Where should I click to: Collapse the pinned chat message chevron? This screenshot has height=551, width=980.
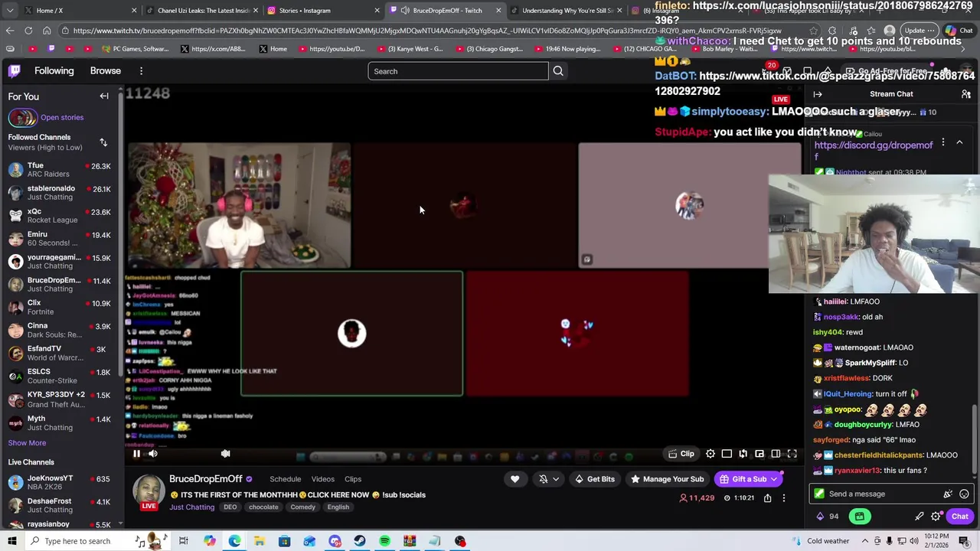[x=959, y=142]
